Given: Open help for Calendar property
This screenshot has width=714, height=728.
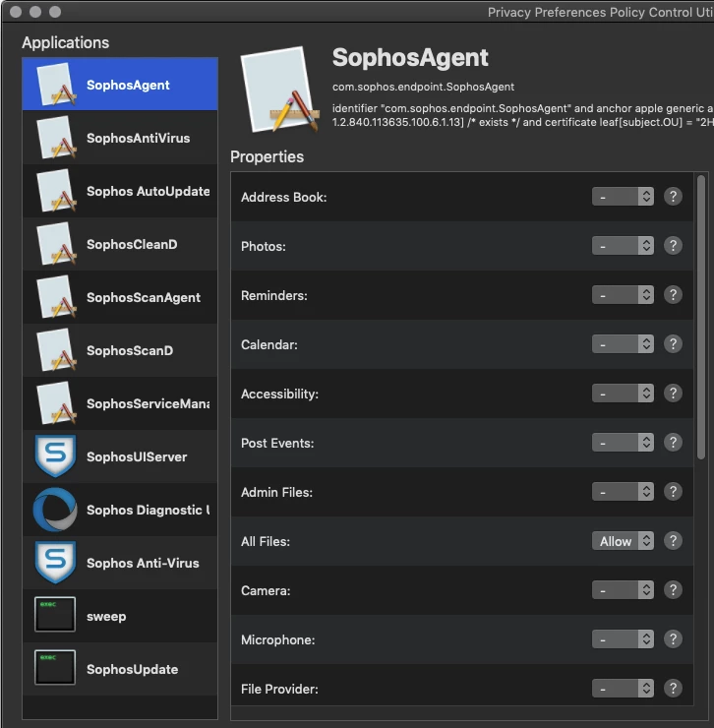Looking at the screenshot, I should click(673, 344).
